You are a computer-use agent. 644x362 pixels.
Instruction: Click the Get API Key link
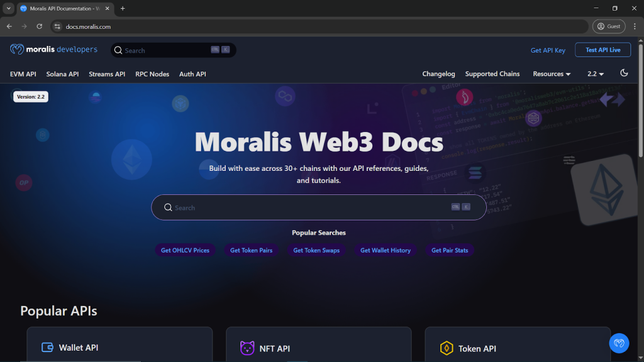click(x=548, y=50)
